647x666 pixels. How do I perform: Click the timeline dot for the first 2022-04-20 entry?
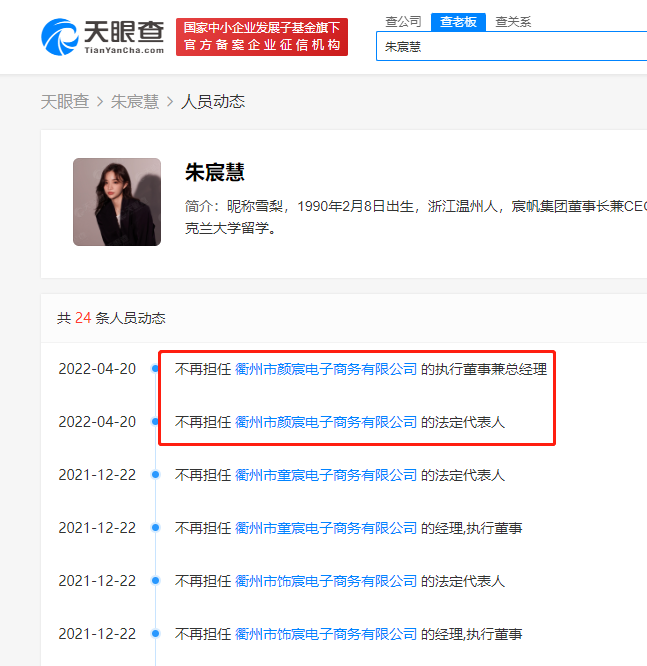tap(155, 369)
